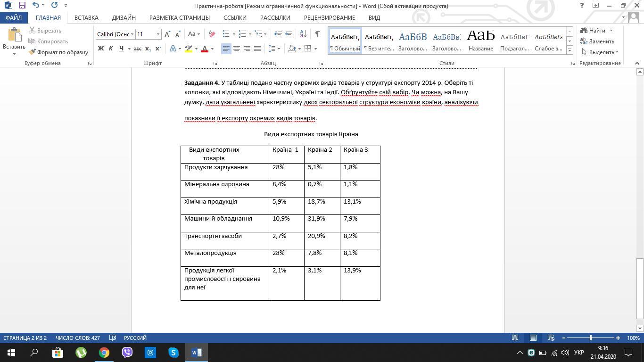
Task: Toggle underline (Ч) formatting
Action: [x=121, y=49]
